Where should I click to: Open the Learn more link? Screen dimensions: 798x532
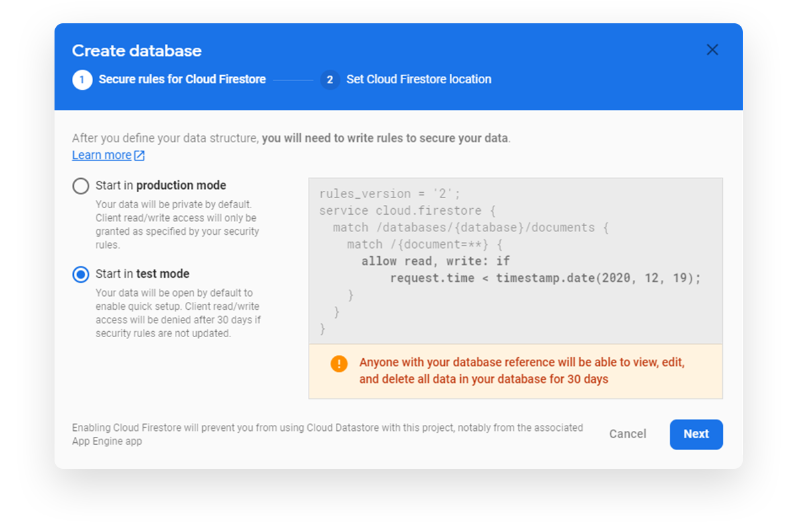(102, 155)
